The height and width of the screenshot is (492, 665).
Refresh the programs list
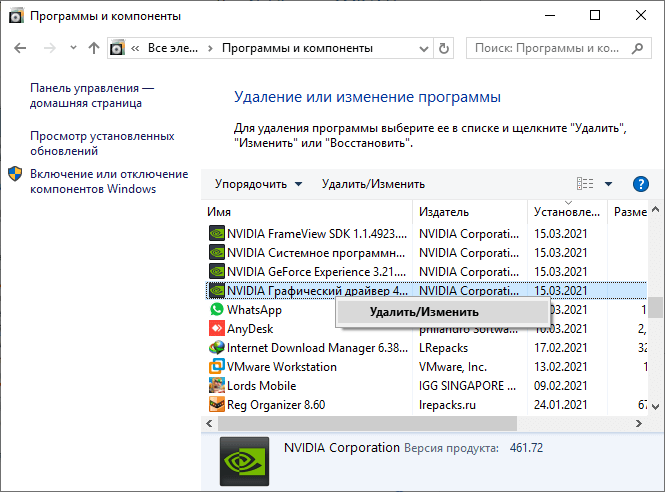point(444,48)
